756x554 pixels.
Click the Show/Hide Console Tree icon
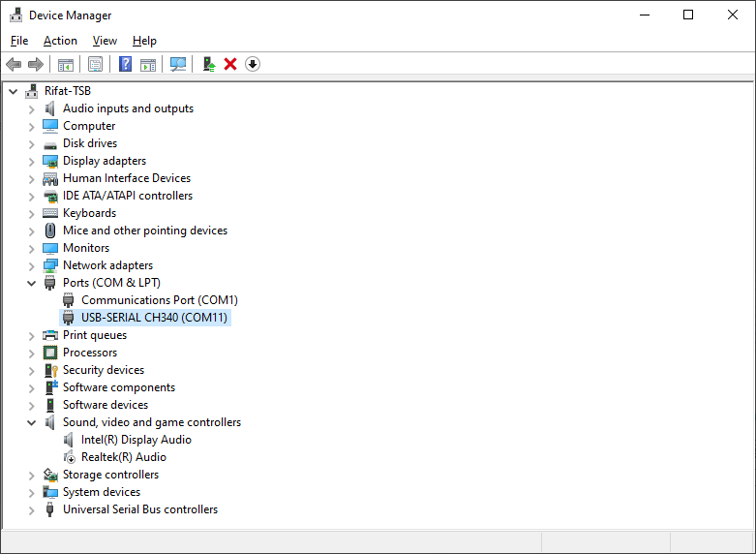pyautogui.click(x=65, y=64)
